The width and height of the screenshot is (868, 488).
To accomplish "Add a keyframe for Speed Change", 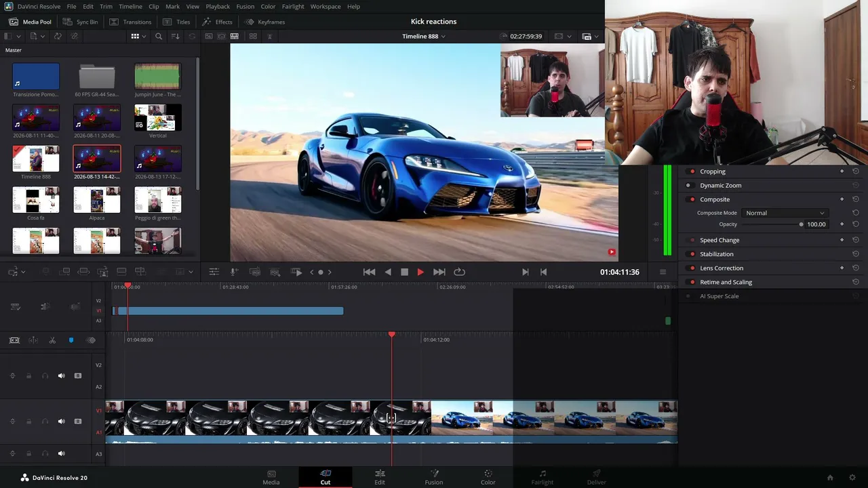I will click(842, 240).
